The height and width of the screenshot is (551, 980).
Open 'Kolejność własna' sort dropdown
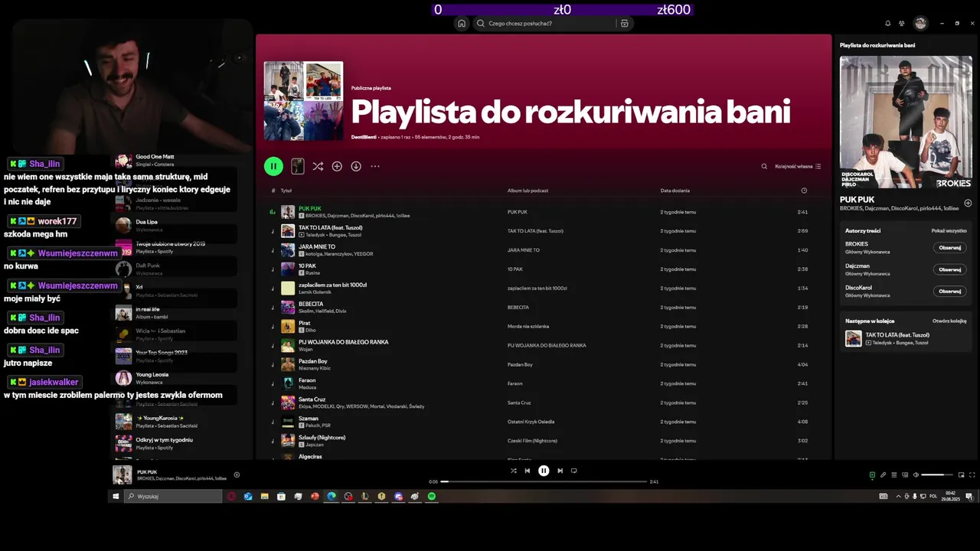798,166
